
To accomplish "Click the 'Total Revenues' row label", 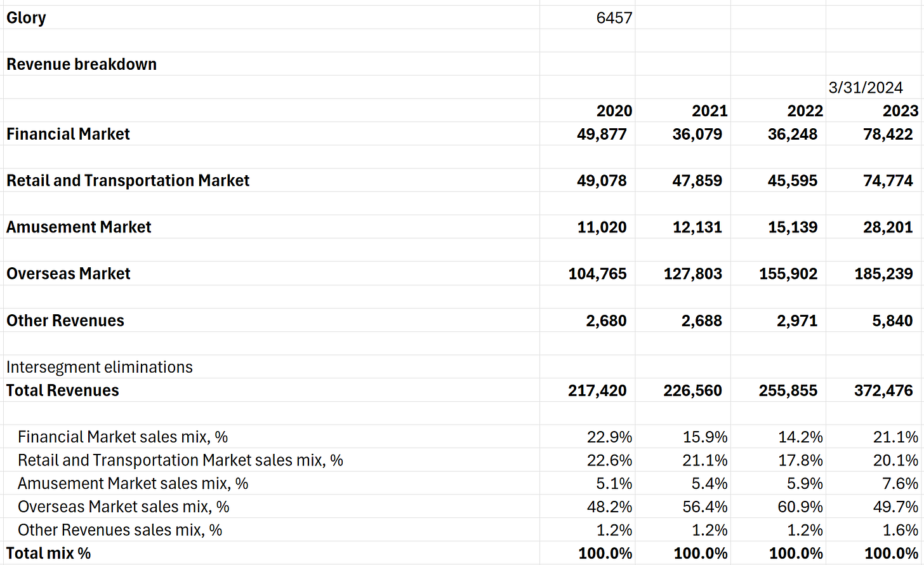I will (x=63, y=390).
